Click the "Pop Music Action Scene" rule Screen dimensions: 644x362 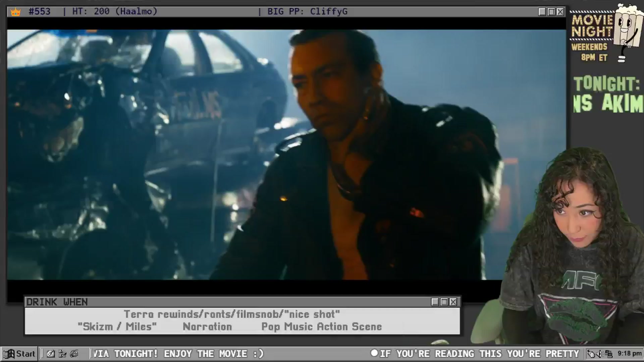[x=322, y=327]
